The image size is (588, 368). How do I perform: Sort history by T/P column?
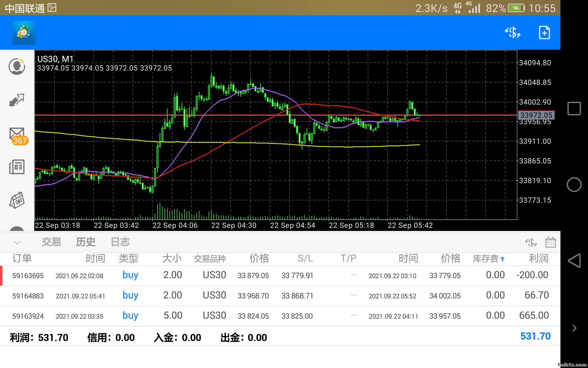pyautogui.click(x=349, y=259)
